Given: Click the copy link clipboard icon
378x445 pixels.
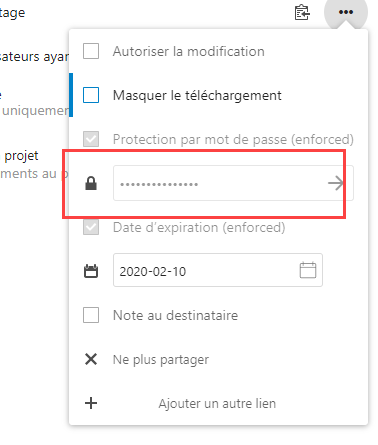Looking at the screenshot, I should pos(302,12).
